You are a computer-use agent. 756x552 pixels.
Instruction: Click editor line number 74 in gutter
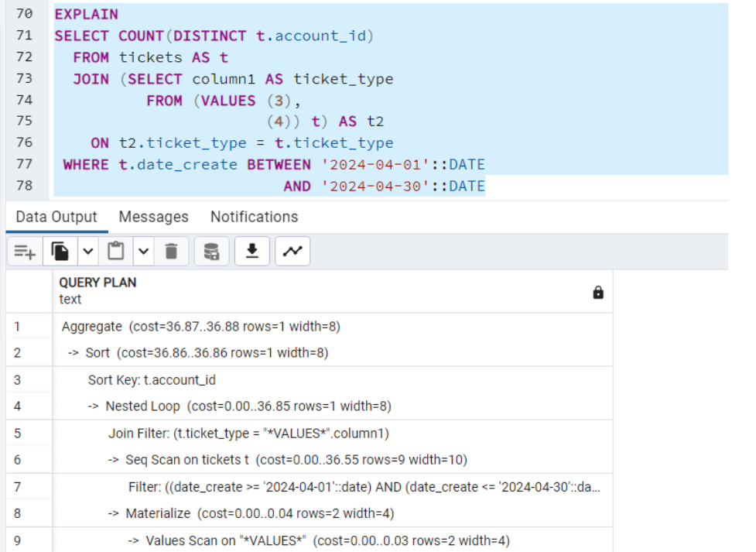pyautogui.click(x=25, y=100)
